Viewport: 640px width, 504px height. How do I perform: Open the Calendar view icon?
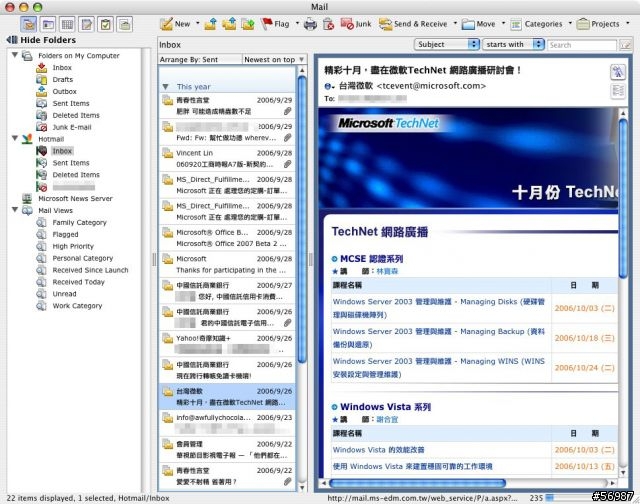pos(67,24)
